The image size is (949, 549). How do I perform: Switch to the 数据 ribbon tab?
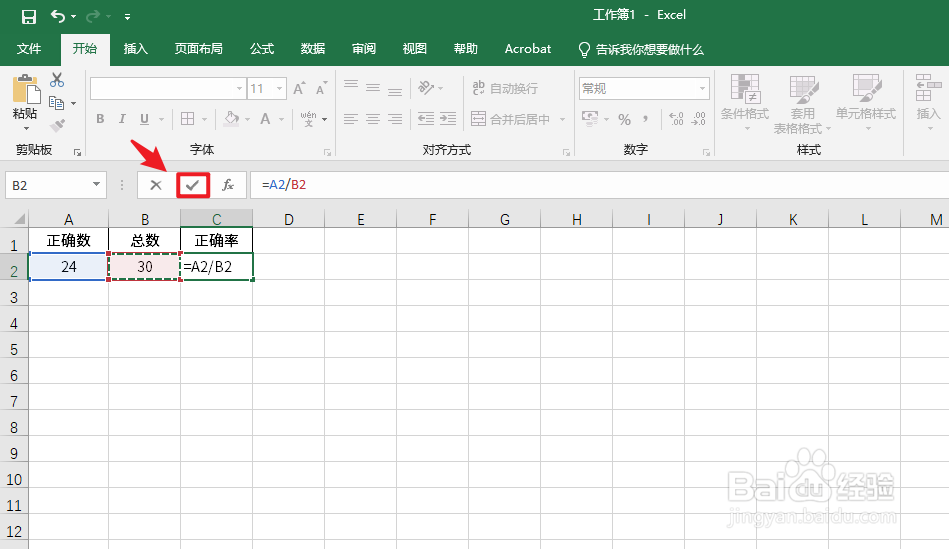(313, 49)
